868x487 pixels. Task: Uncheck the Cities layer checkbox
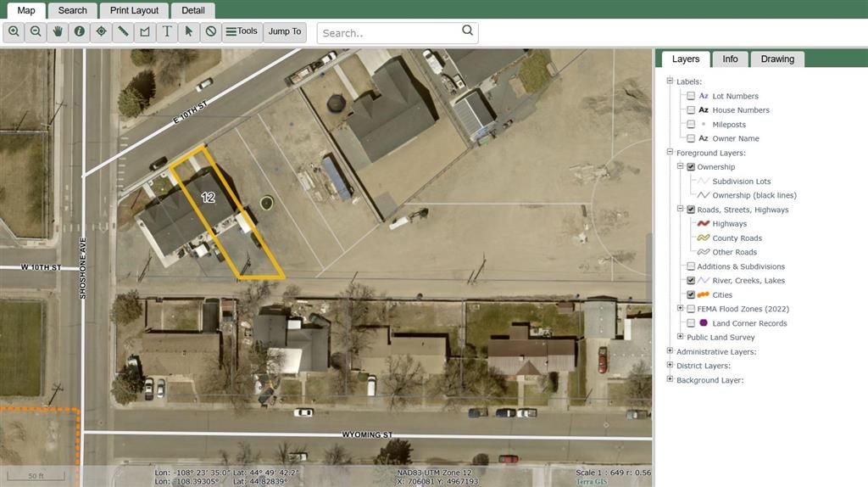point(691,294)
